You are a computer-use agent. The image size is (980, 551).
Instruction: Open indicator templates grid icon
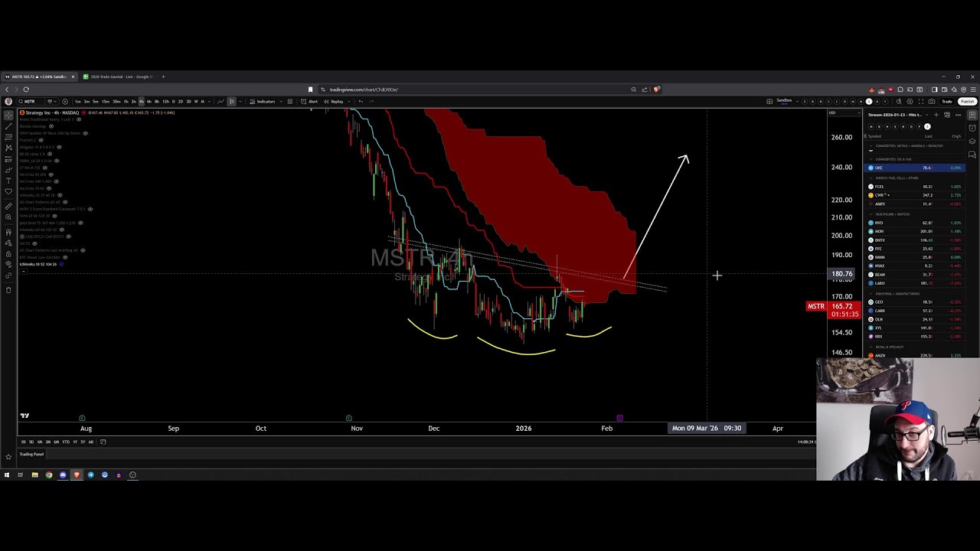(x=289, y=101)
